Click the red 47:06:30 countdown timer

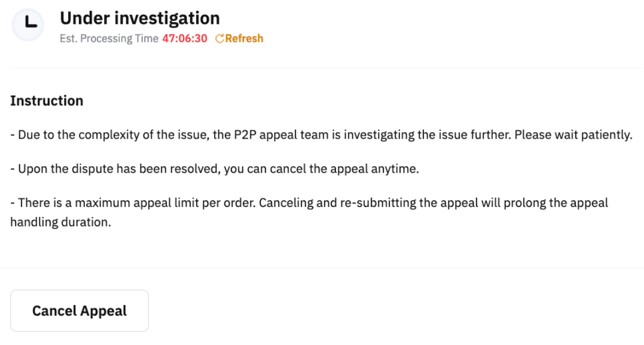click(x=185, y=39)
